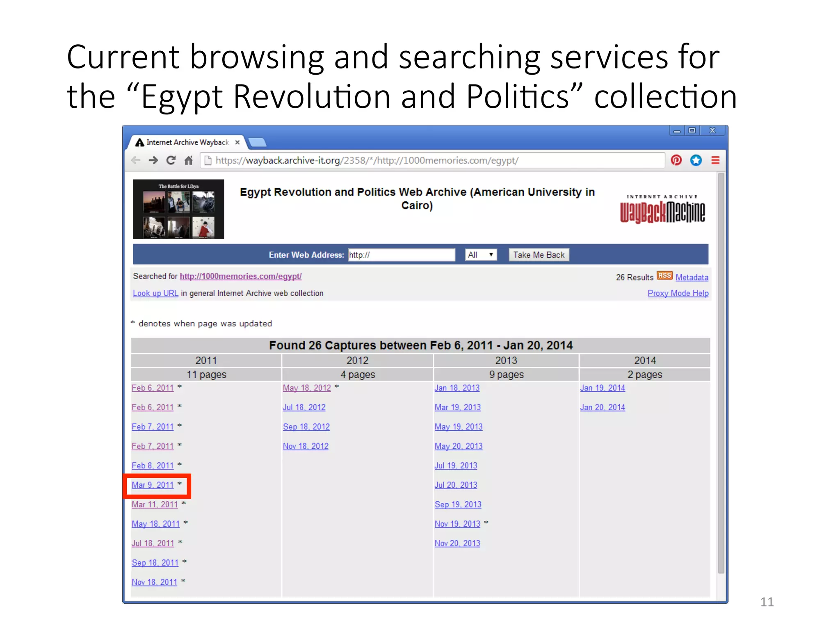Screen dimensions: 840x630
Task: Click the 'Found 26 Captures' header text
Action: (421, 345)
